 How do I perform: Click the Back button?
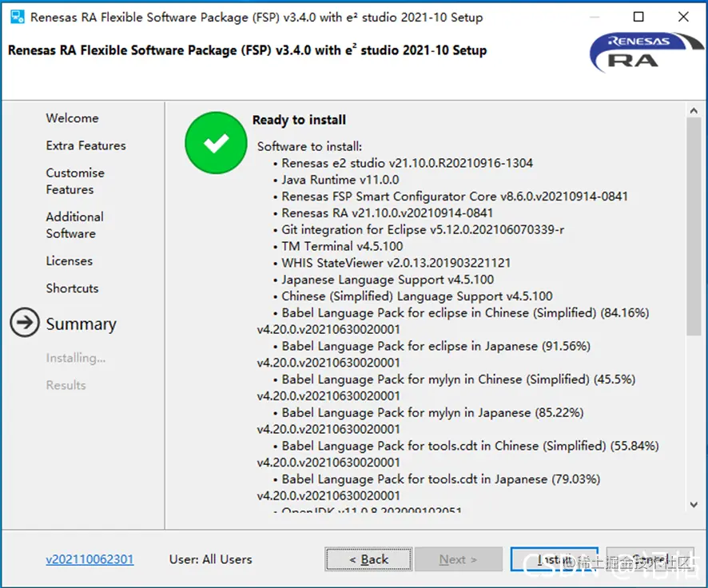pos(368,559)
